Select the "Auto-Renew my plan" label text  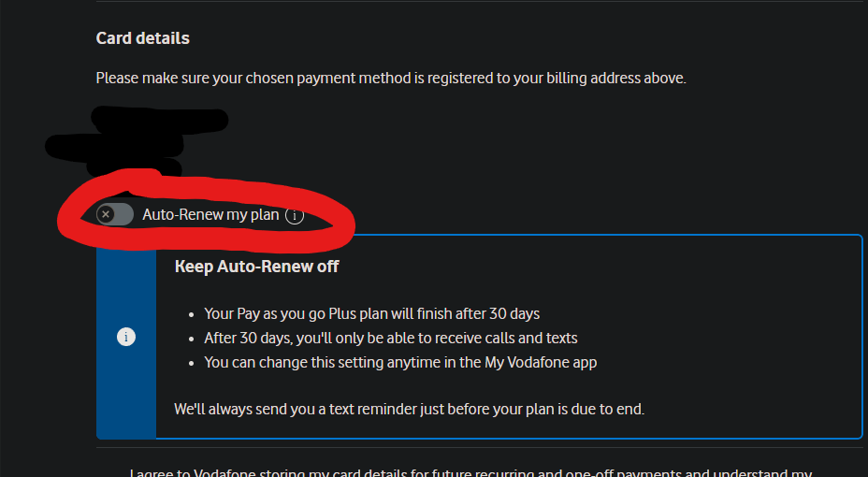[210, 215]
